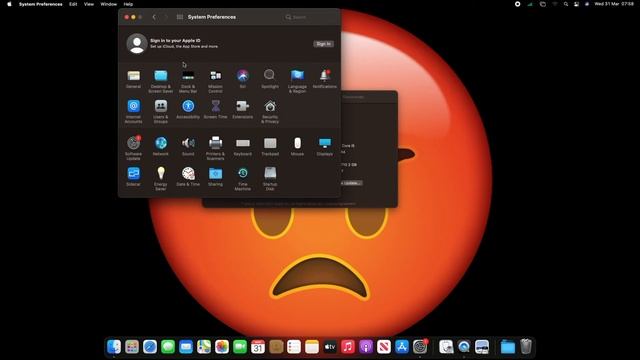Click the forward arrow in the toolbar

[165, 17]
